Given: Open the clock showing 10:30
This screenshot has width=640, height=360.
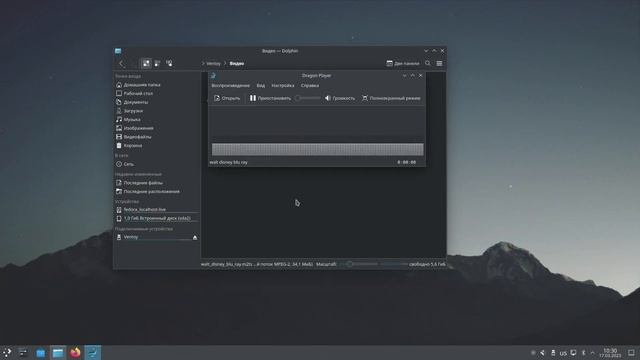Looking at the screenshot, I should pyautogui.click(x=610, y=353).
